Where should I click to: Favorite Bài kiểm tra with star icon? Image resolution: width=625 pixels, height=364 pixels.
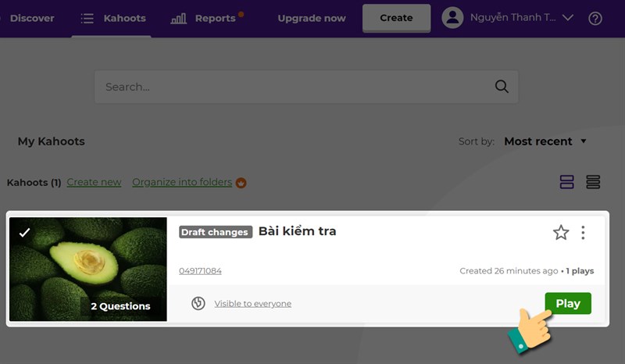561,233
